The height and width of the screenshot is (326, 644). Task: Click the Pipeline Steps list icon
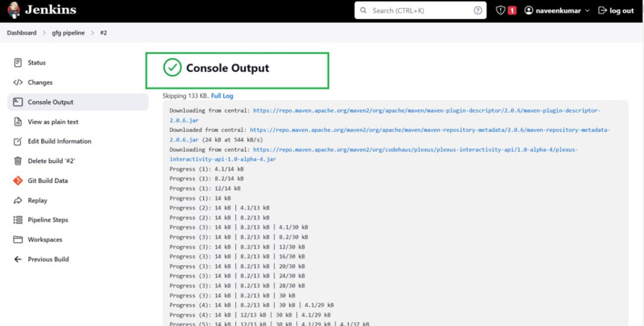click(18, 220)
